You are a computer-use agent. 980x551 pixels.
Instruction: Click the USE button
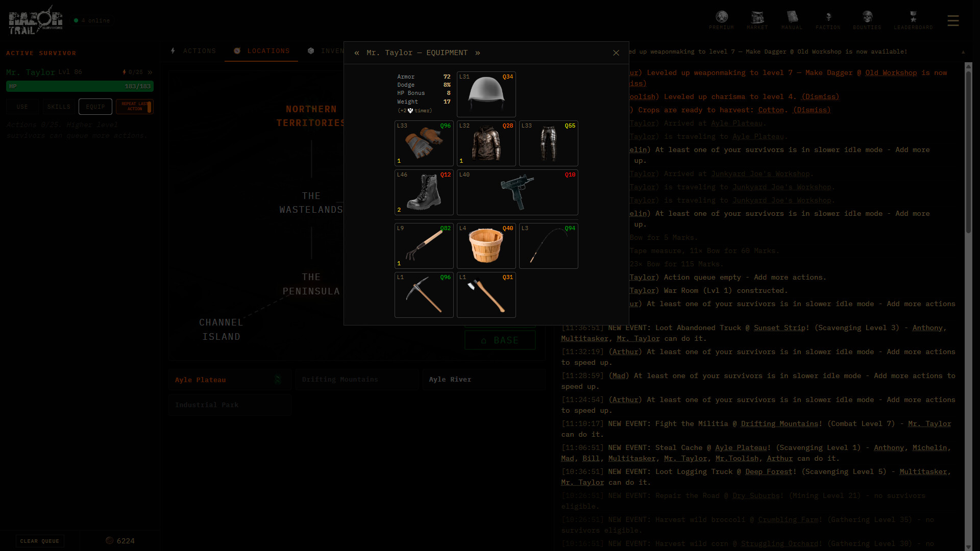click(22, 107)
